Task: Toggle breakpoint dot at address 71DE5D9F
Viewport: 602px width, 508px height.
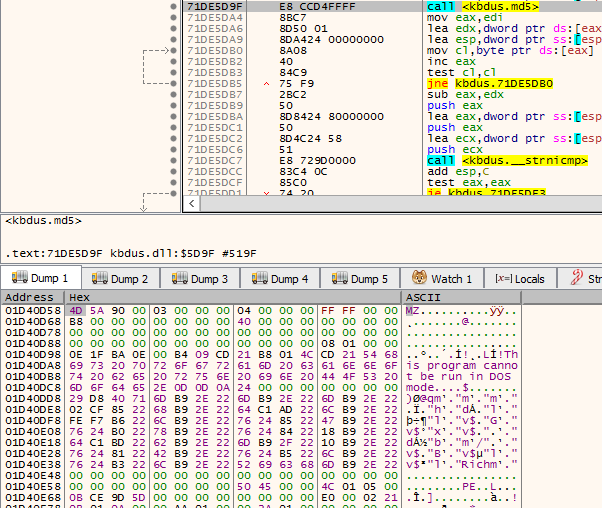Action: [x=174, y=7]
